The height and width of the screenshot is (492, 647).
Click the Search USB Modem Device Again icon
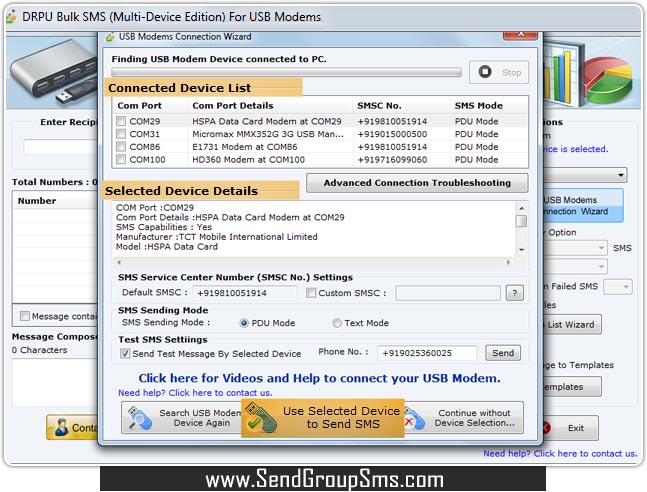[x=139, y=418]
